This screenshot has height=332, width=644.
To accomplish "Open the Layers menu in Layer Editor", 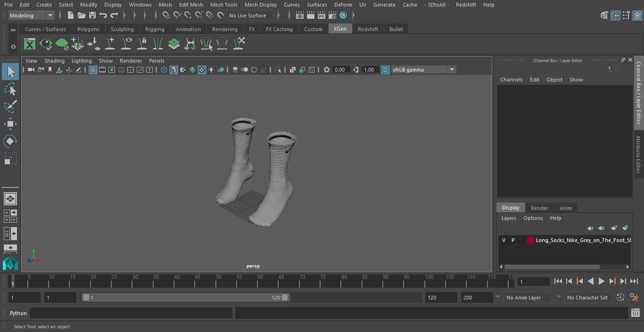I will pos(508,218).
